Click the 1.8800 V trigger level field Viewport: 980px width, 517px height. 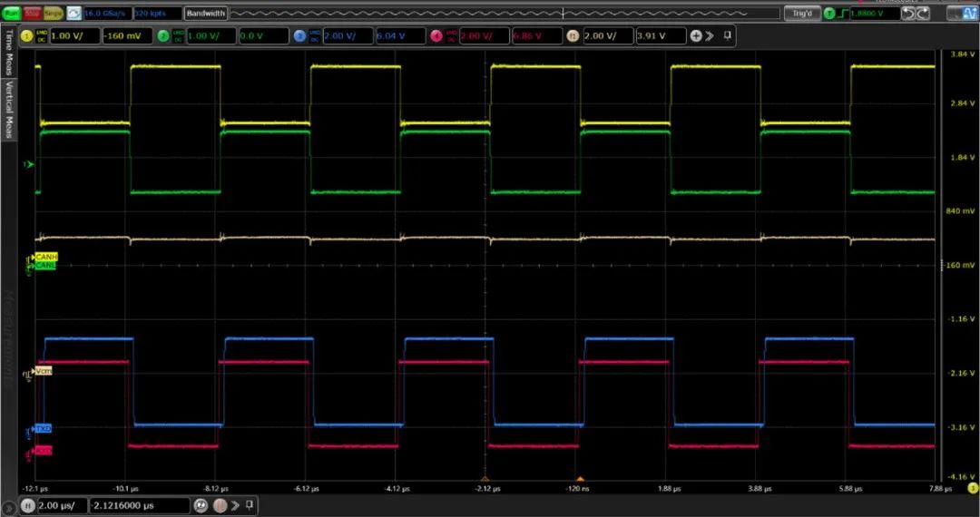[875, 13]
